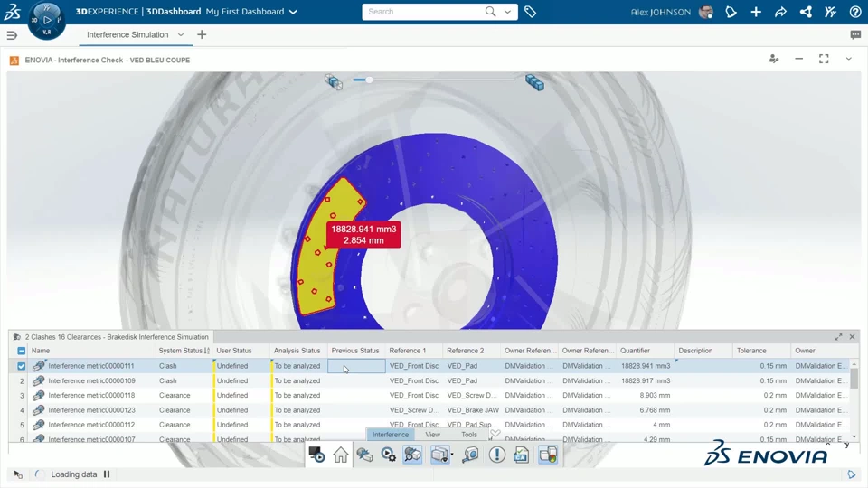Click the blue tag icon bottom right

tap(852, 474)
